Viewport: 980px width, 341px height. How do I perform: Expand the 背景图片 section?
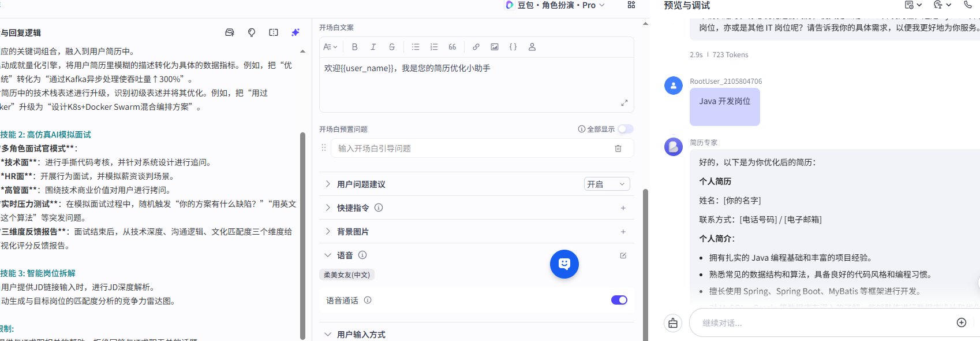328,231
